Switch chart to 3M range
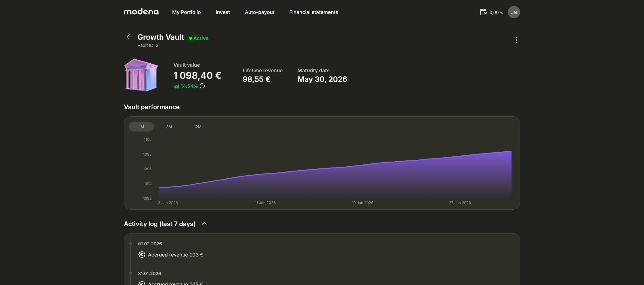The height and width of the screenshot is (285, 644). coord(169,127)
